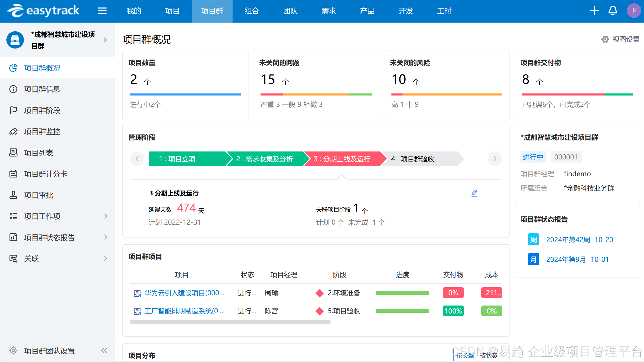Click the 项目群项目 table horizontal scrollbar
The width and height of the screenshot is (644, 362).
tap(230, 322)
